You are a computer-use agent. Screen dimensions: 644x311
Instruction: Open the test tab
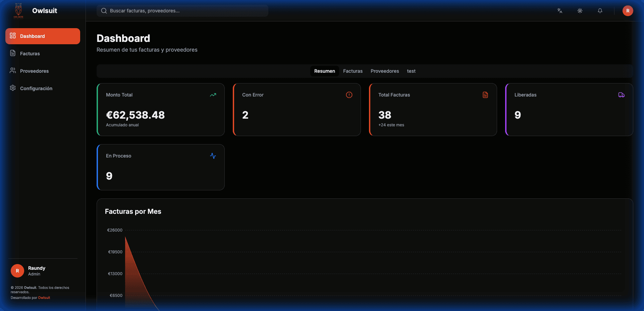coord(411,71)
